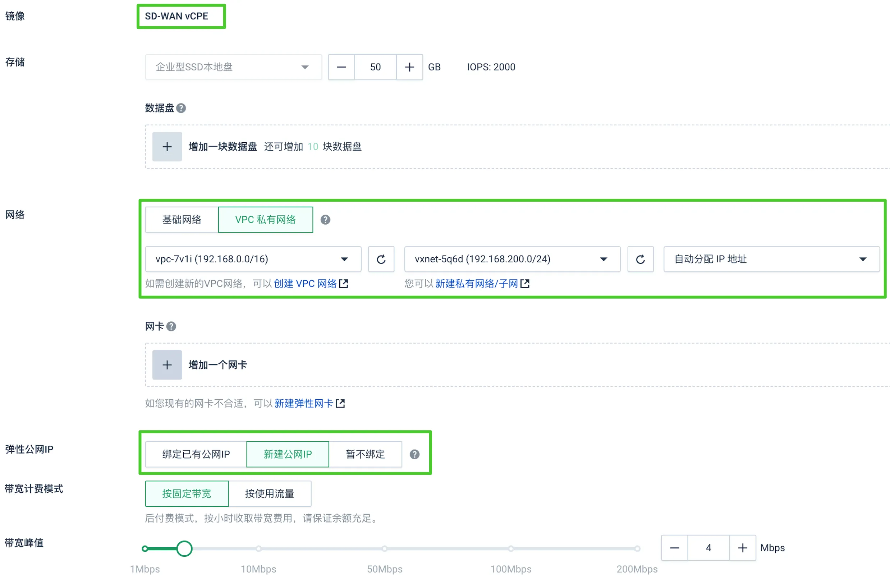Follow the 创建 VPC 网络 link
The height and width of the screenshot is (588, 890).
pos(306,284)
